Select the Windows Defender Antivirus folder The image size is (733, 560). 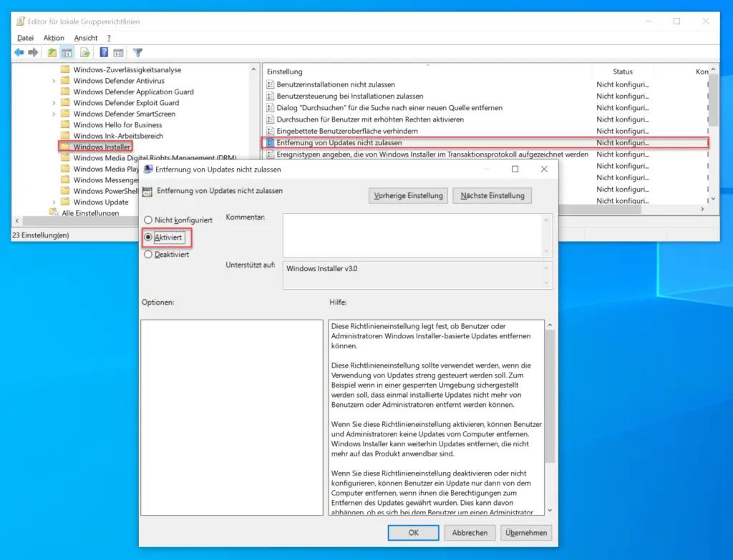[x=119, y=81]
